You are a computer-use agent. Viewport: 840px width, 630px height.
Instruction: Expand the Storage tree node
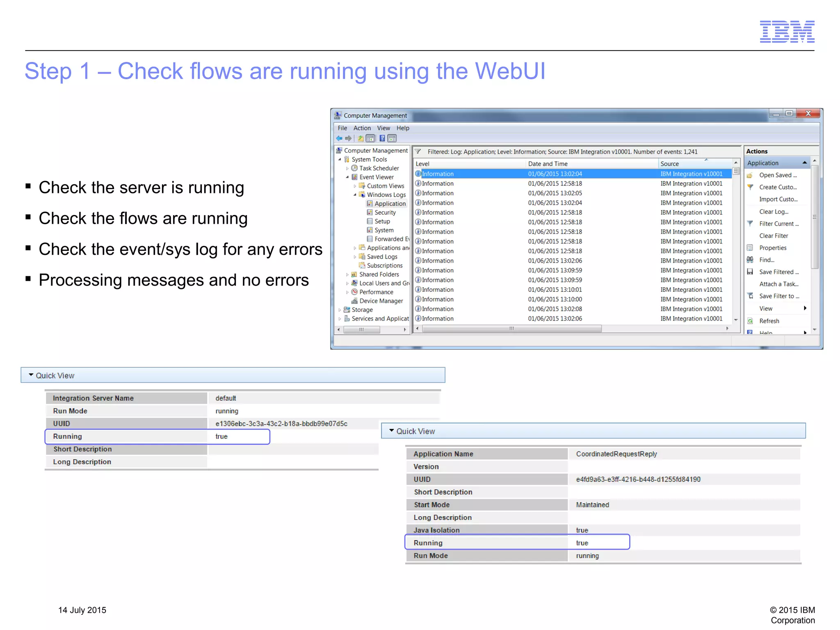[x=340, y=310]
